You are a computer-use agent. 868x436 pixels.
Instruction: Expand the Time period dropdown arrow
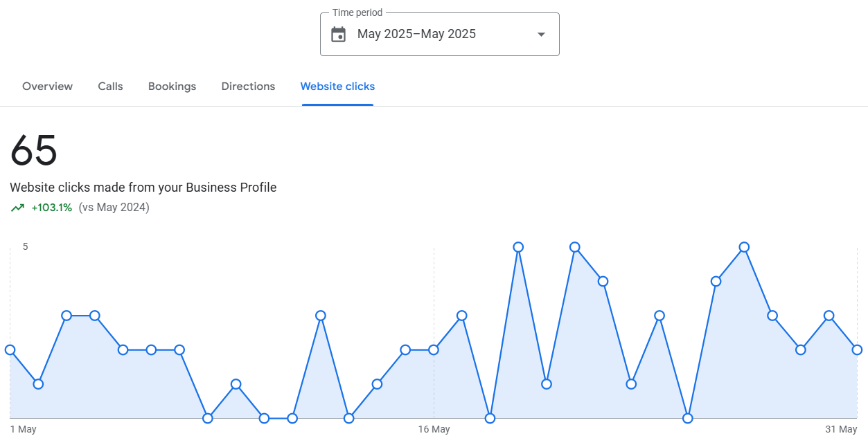click(x=541, y=35)
